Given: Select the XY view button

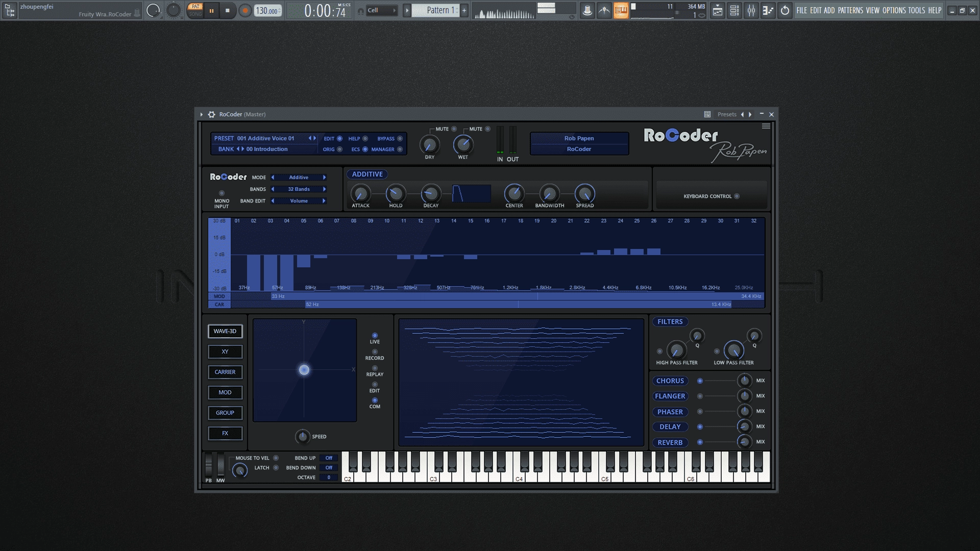Looking at the screenshot, I should [x=225, y=352].
